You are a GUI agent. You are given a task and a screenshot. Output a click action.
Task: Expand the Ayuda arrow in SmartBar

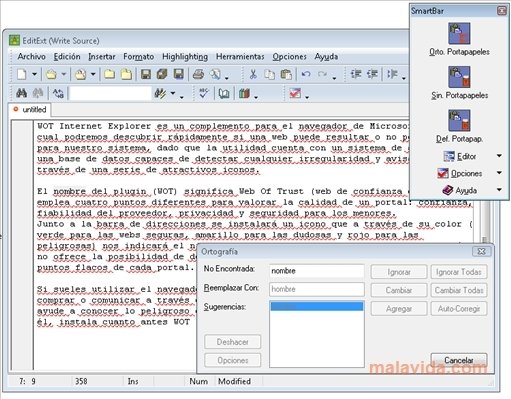pyautogui.click(x=499, y=190)
